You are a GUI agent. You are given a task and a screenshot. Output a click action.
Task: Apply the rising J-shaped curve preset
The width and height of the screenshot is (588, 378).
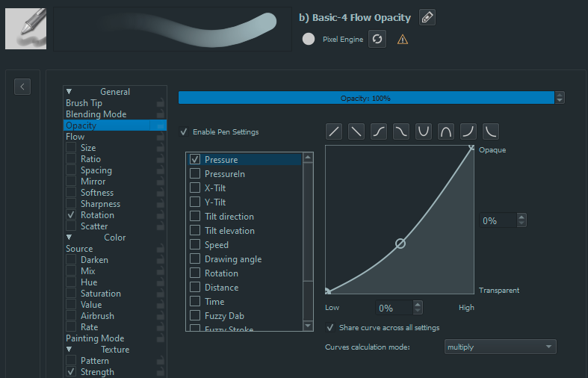tap(468, 131)
